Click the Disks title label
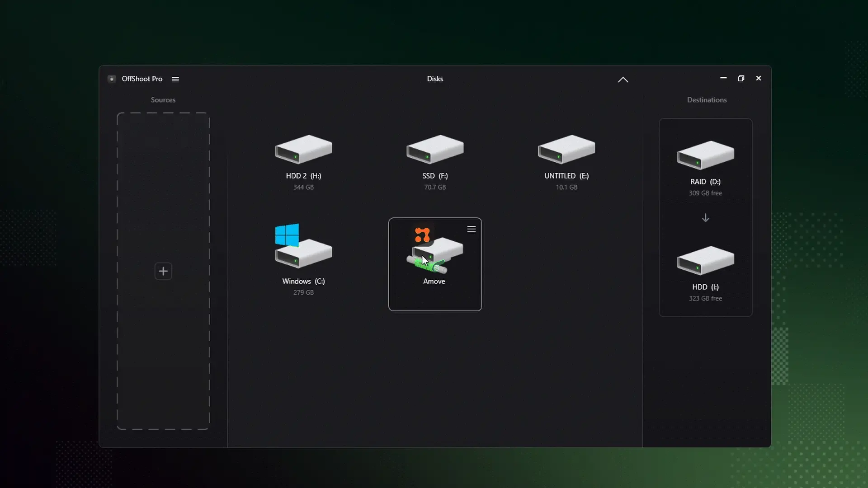 pyautogui.click(x=435, y=79)
